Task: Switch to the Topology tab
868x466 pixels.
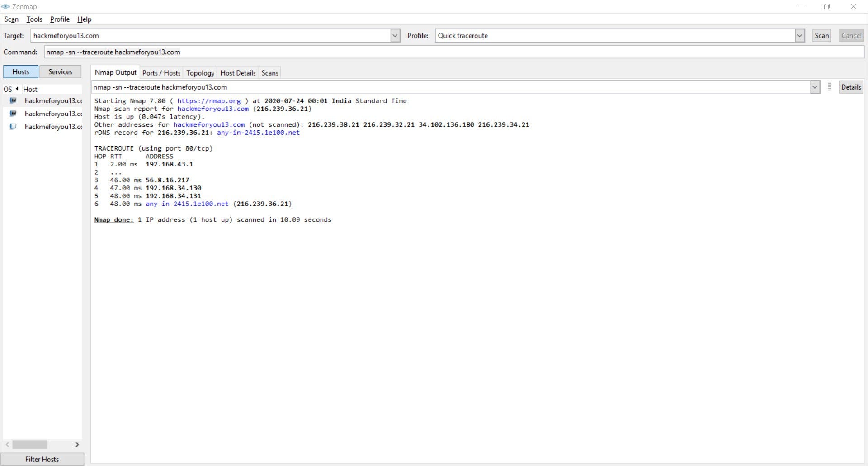Action: pyautogui.click(x=200, y=73)
